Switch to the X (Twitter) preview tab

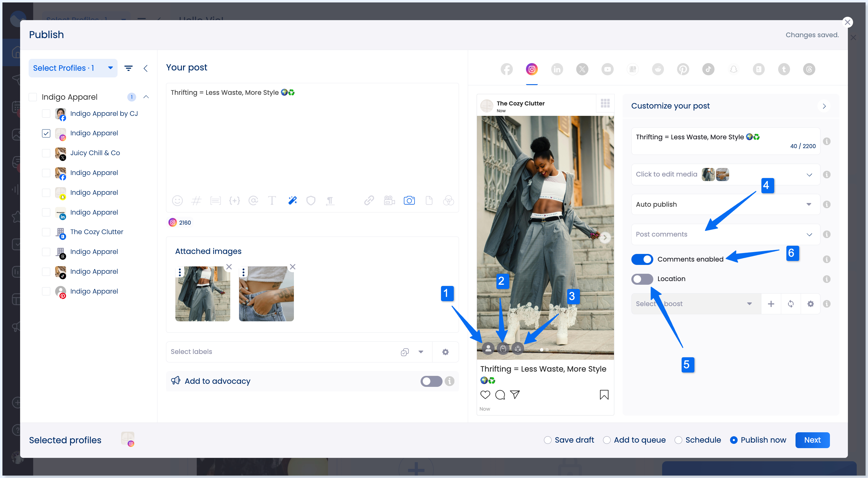582,70
